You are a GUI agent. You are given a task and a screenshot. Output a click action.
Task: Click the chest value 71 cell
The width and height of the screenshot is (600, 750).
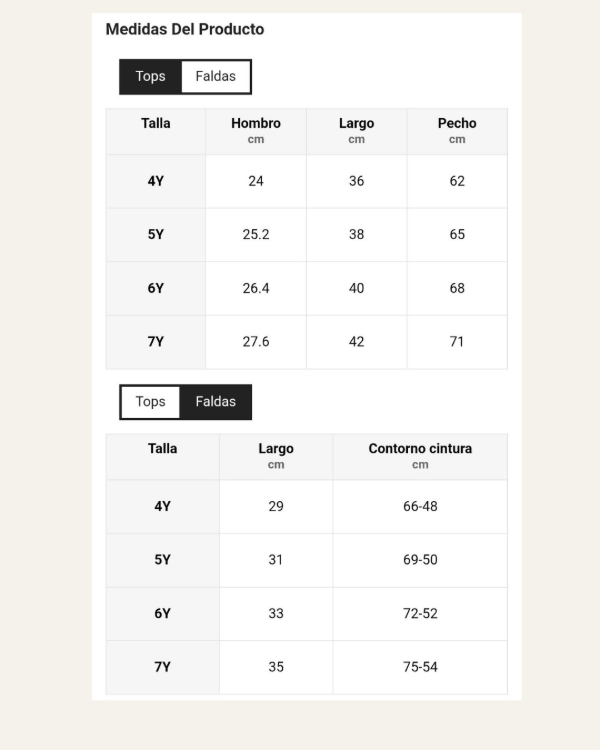pyautogui.click(x=457, y=342)
